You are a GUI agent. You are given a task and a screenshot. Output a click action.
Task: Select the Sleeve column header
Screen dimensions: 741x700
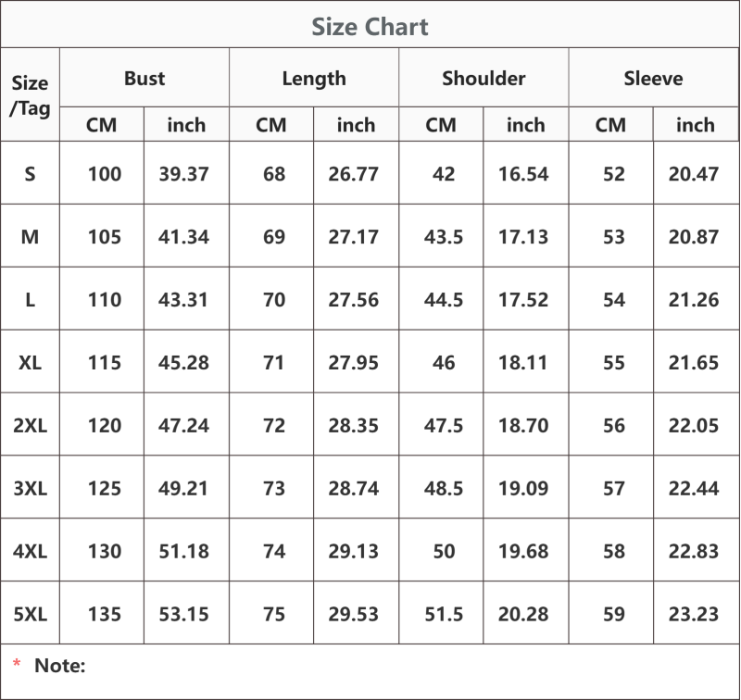654,79
